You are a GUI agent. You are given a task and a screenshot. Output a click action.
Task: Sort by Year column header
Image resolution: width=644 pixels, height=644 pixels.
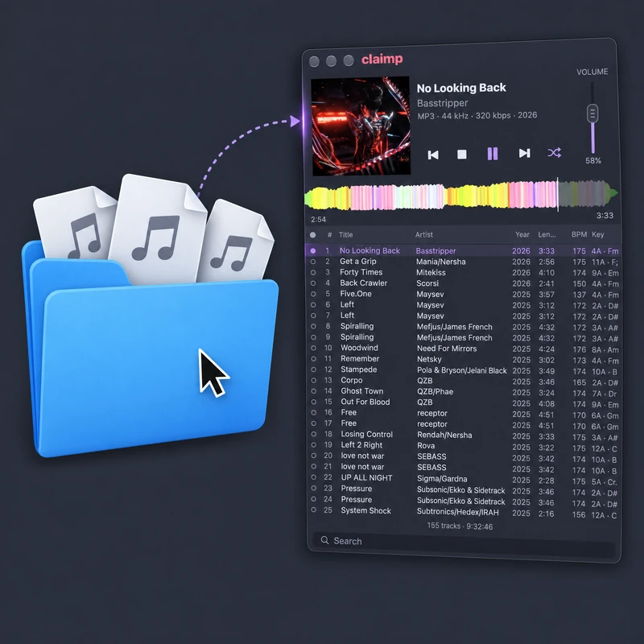click(x=522, y=234)
